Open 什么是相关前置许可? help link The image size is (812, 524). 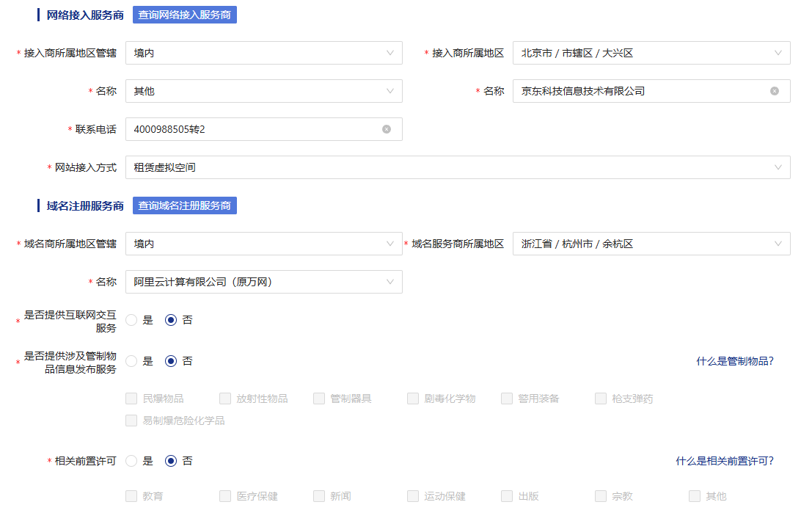724,461
